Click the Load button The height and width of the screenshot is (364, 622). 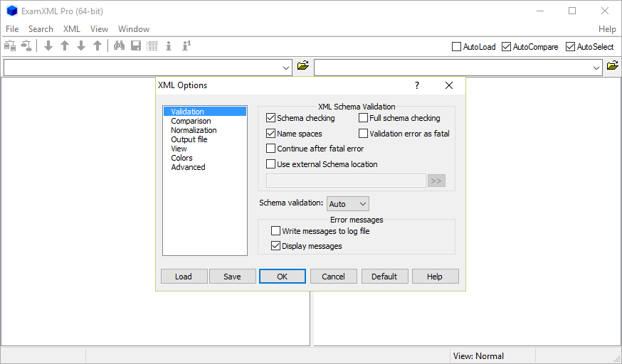click(x=184, y=277)
